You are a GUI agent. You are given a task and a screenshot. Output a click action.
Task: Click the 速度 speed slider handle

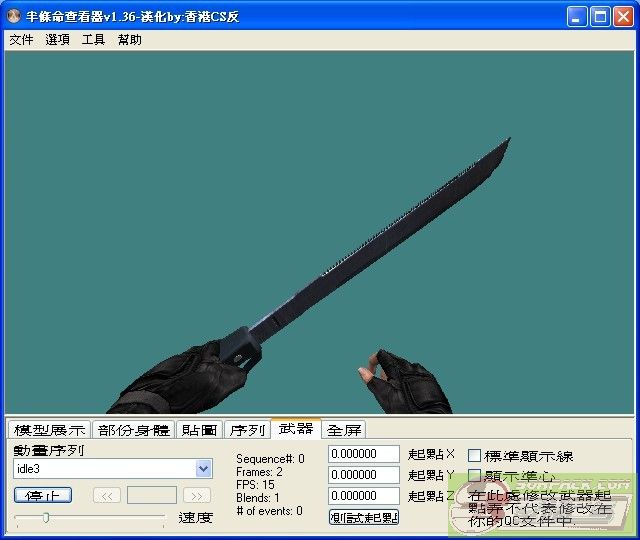(x=46, y=518)
